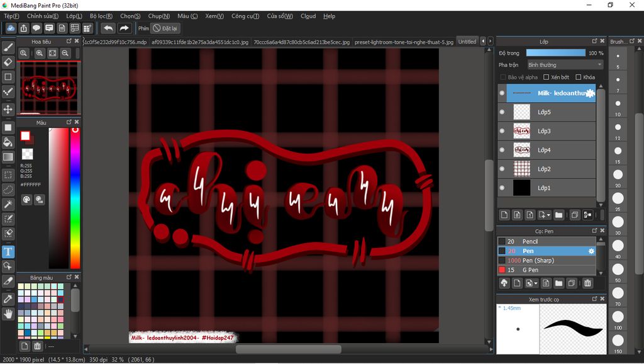Delete swatch in Bảng màu panel
The height and width of the screenshot is (364, 644).
[x=37, y=346]
